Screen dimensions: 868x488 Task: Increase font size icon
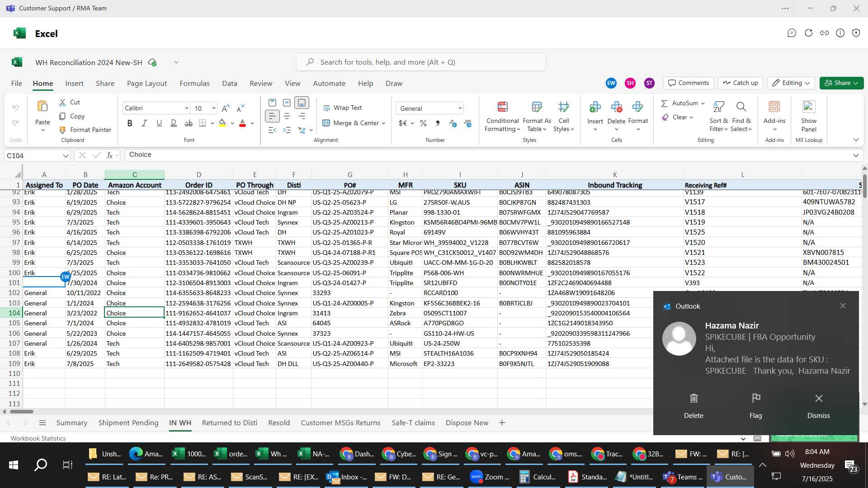(226, 108)
